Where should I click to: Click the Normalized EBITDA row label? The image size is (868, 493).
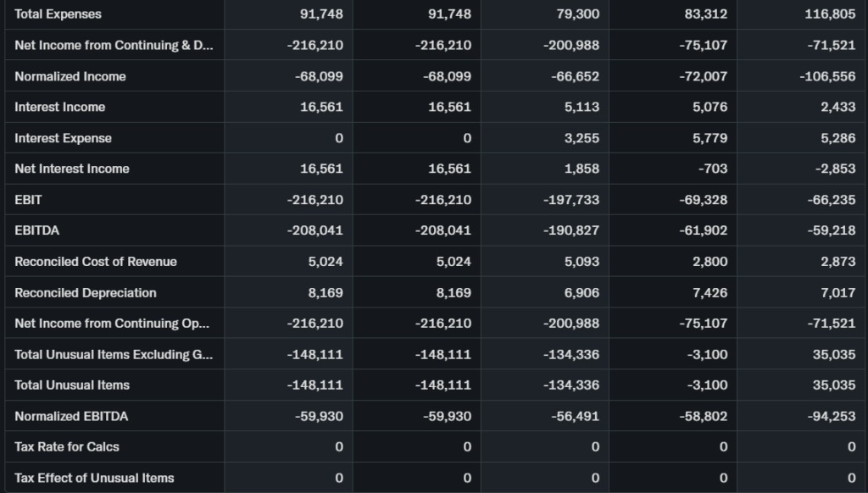click(72, 416)
